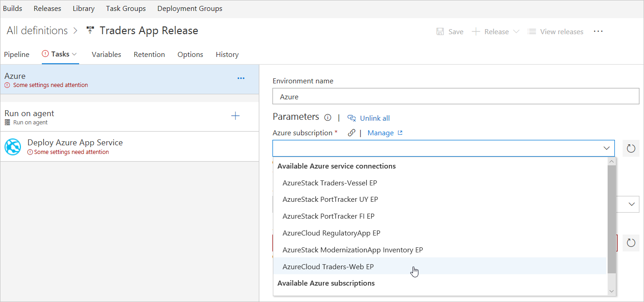Viewport: 644px width, 302px height.
Task: Go to Library
Action: (x=84, y=8)
